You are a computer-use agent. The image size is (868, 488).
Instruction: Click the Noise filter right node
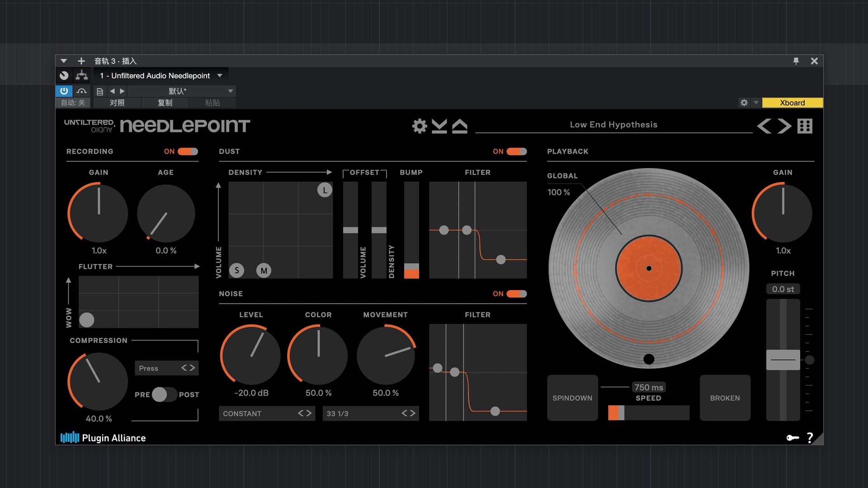coord(495,411)
